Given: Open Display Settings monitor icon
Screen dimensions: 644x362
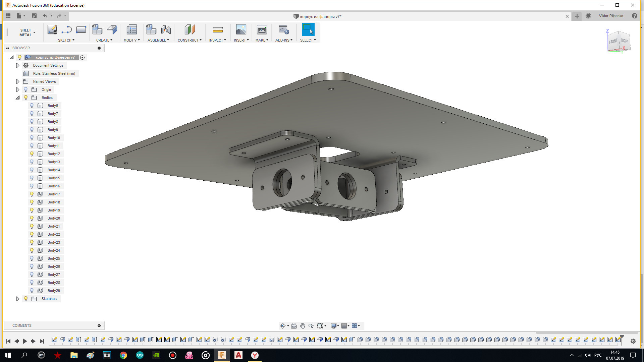Looking at the screenshot, I should (333, 326).
